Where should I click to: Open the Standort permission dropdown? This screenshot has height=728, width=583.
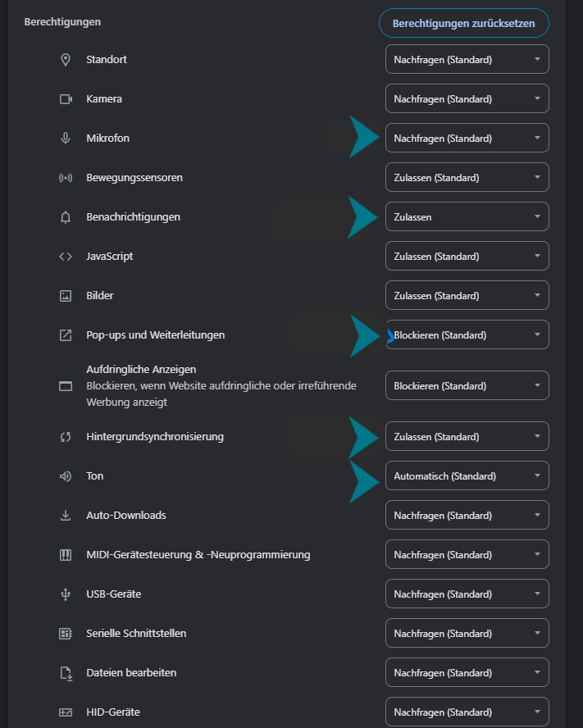click(x=467, y=59)
